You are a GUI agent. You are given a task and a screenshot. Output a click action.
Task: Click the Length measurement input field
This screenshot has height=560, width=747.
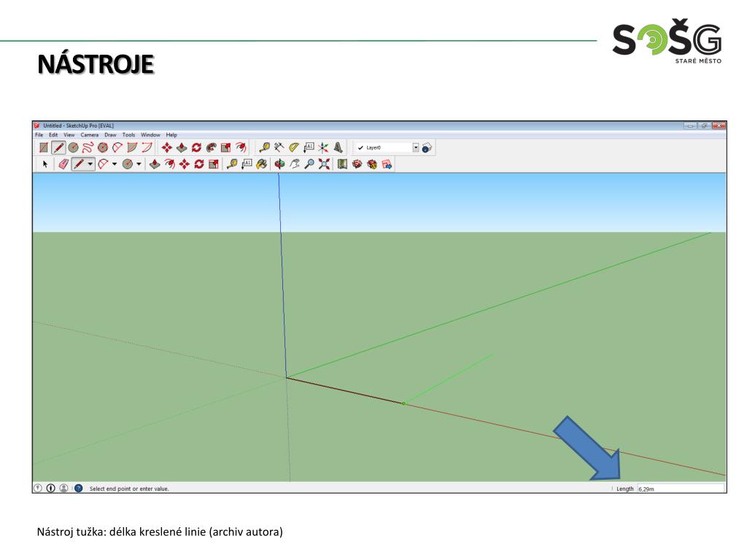(x=681, y=489)
